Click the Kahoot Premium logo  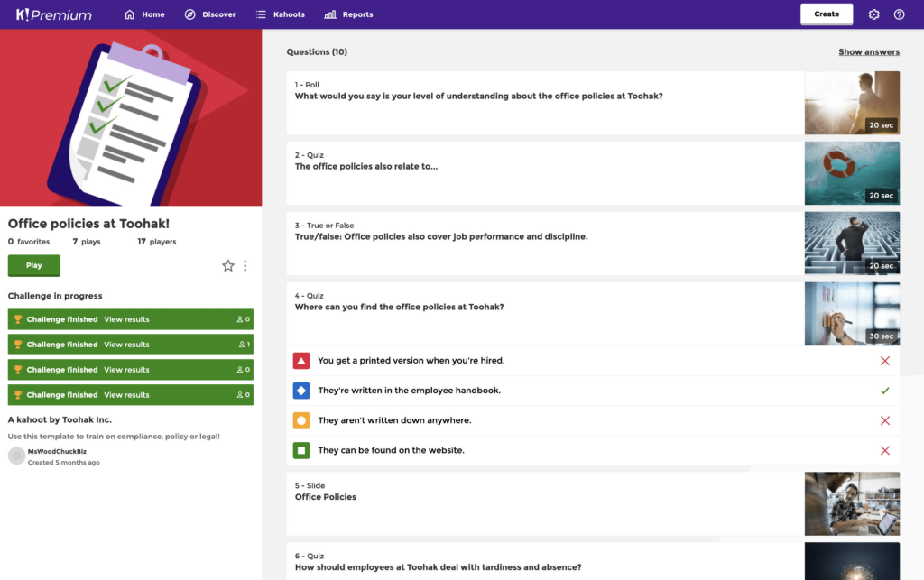pos(53,14)
